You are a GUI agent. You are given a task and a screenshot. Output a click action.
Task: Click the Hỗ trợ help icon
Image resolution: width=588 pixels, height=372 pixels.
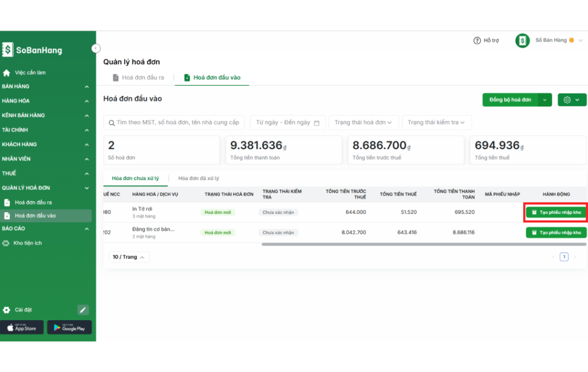point(477,41)
